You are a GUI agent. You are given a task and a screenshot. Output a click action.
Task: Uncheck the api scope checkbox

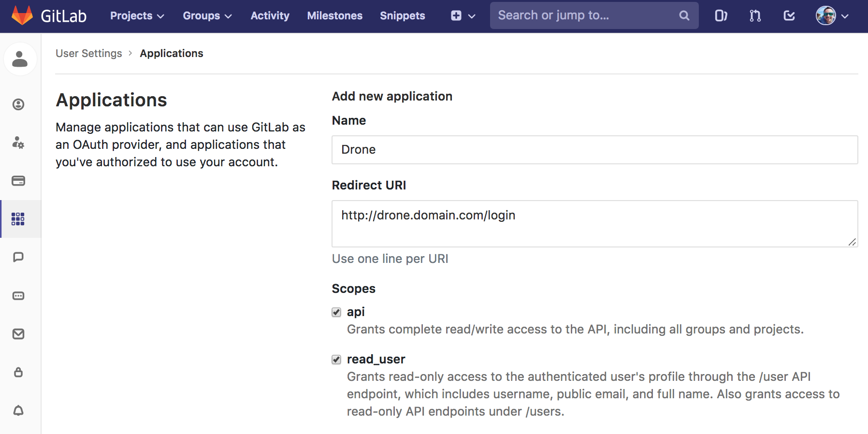[336, 312]
